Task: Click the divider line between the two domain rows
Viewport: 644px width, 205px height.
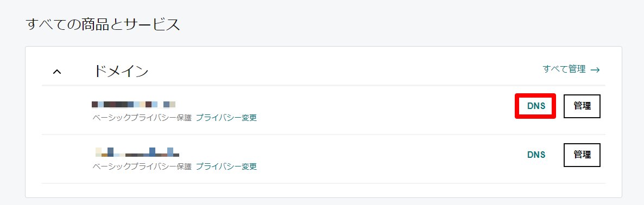Action: [324, 134]
